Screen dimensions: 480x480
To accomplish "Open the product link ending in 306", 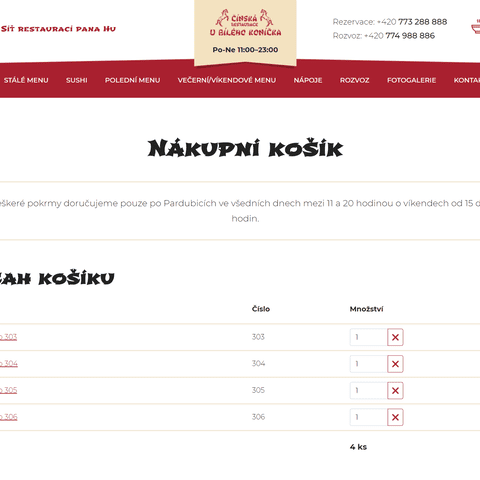I will click(x=9, y=417).
